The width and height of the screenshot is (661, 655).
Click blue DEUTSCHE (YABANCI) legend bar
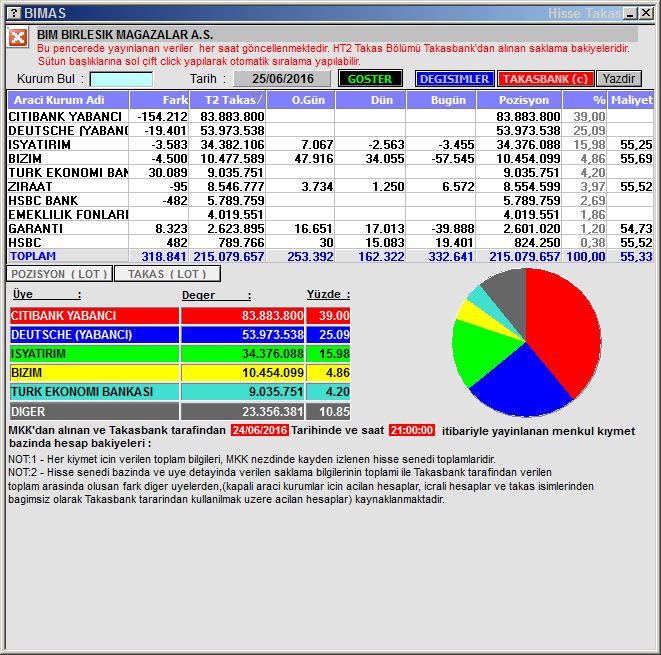tap(94, 335)
